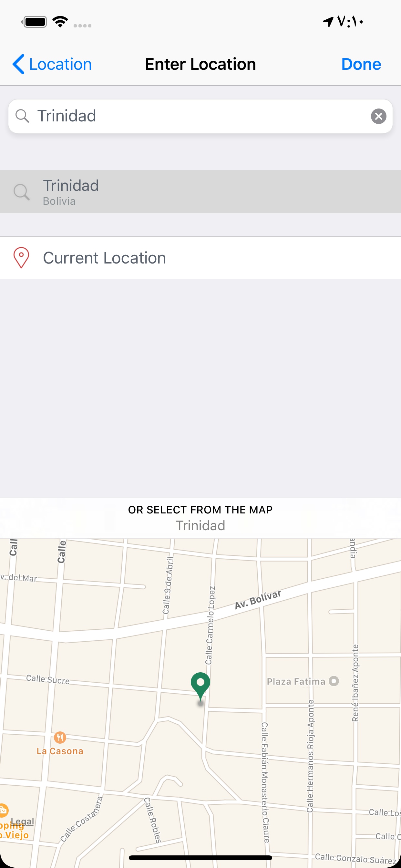Tap the La Casona restaurant icon

coord(60,737)
